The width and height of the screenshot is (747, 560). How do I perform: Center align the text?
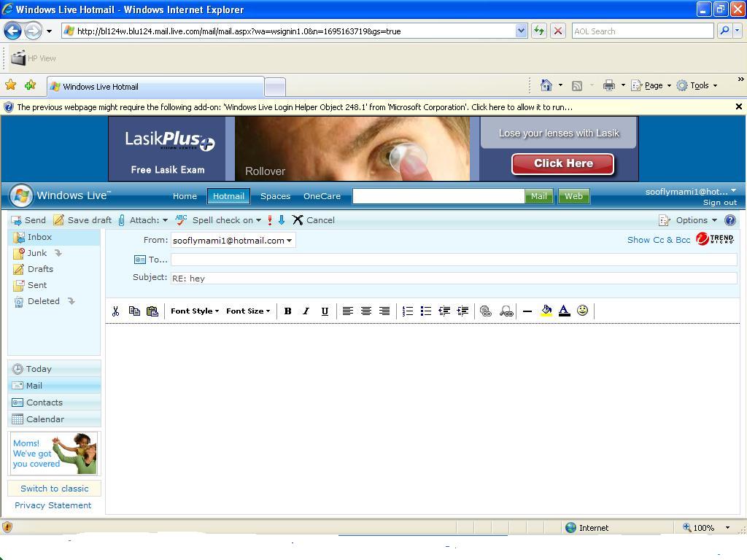[x=366, y=311]
